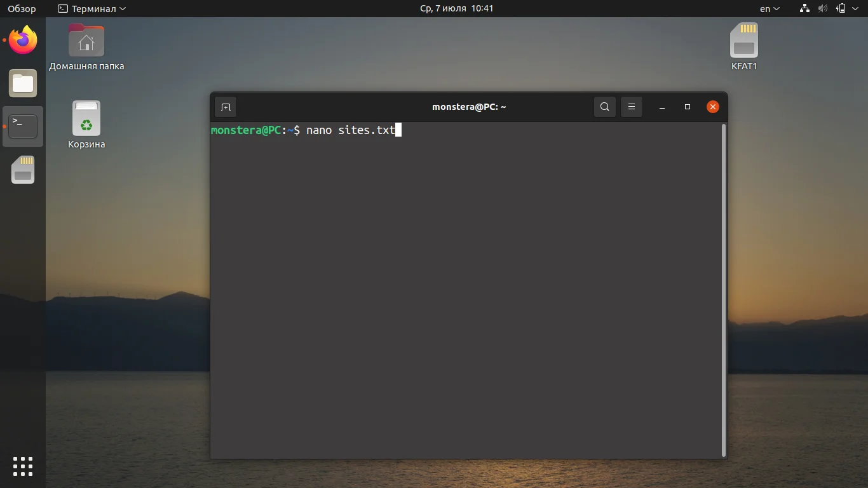Open a new terminal tab

coord(225,107)
